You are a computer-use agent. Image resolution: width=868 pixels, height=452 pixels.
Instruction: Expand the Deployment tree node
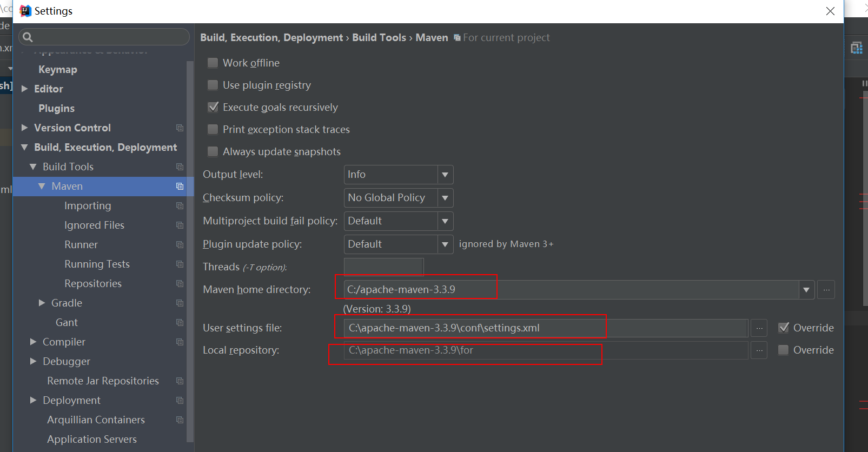coord(33,400)
